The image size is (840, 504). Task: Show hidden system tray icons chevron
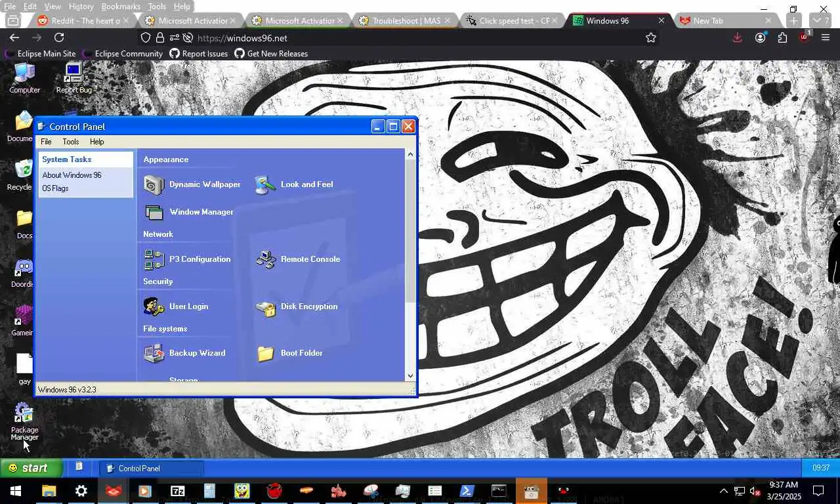tap(724, 491)
